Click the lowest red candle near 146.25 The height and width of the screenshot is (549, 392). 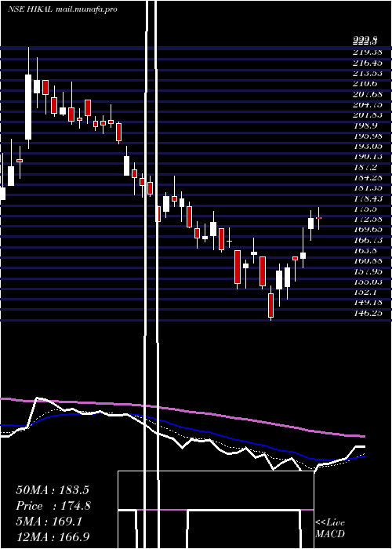click(x=270, y=305)
